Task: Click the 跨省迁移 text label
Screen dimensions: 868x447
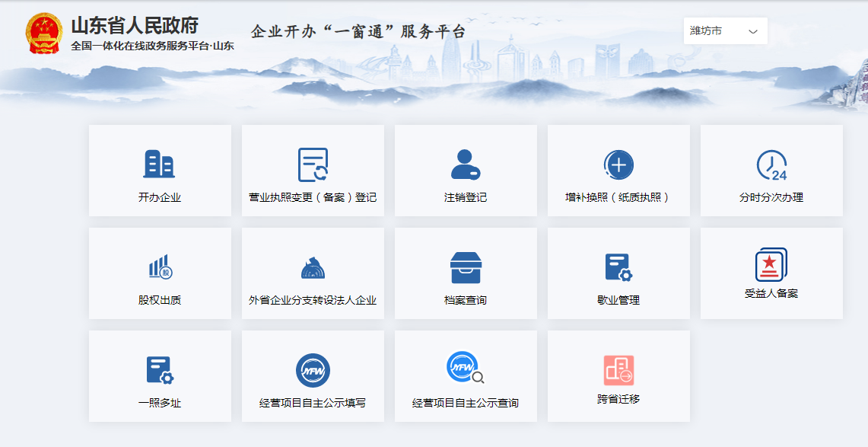Action: pos(618,399)
